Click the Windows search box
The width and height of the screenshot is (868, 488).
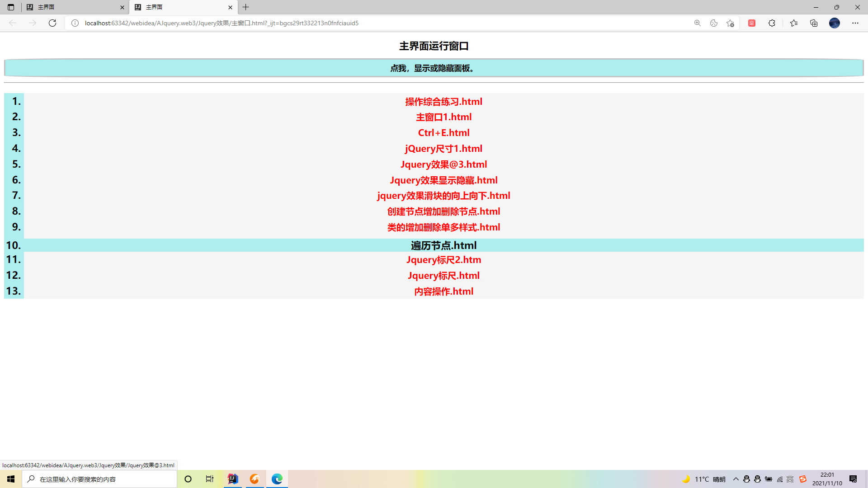pyautogui.click(x=99, y=479)
